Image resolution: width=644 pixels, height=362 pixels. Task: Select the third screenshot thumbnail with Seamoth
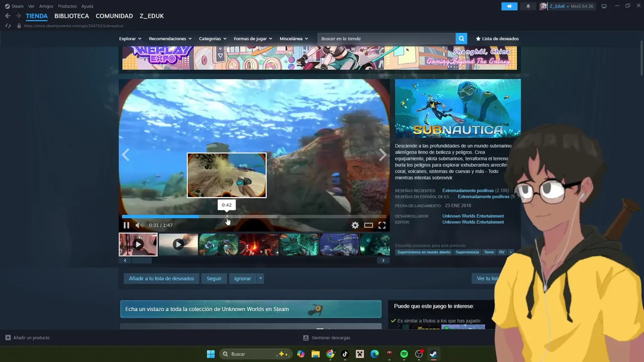click(x=218, y=244)
